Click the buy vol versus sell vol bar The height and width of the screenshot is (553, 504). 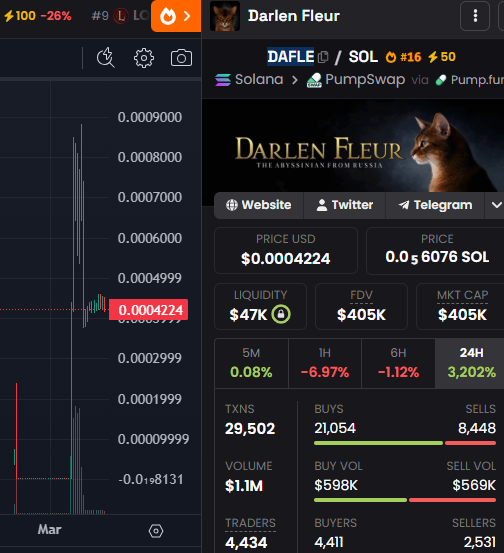405,500
